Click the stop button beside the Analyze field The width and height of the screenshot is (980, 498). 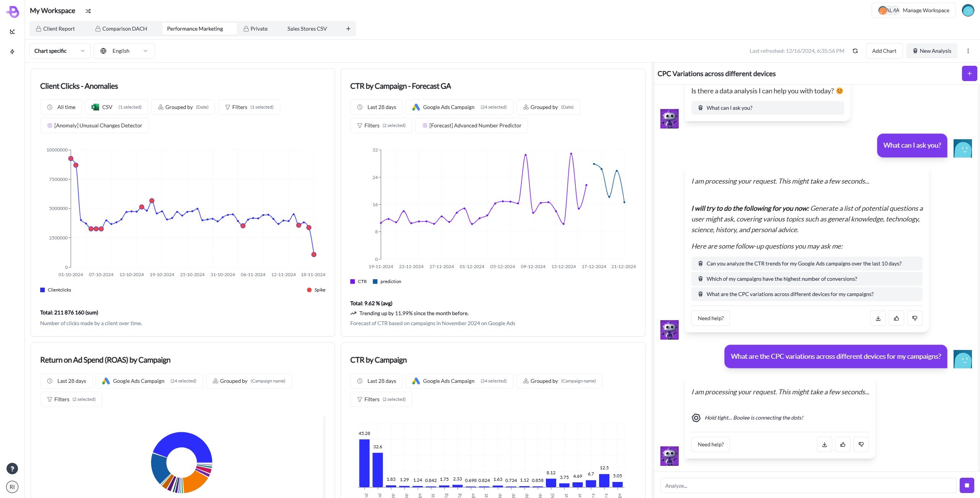967,485
